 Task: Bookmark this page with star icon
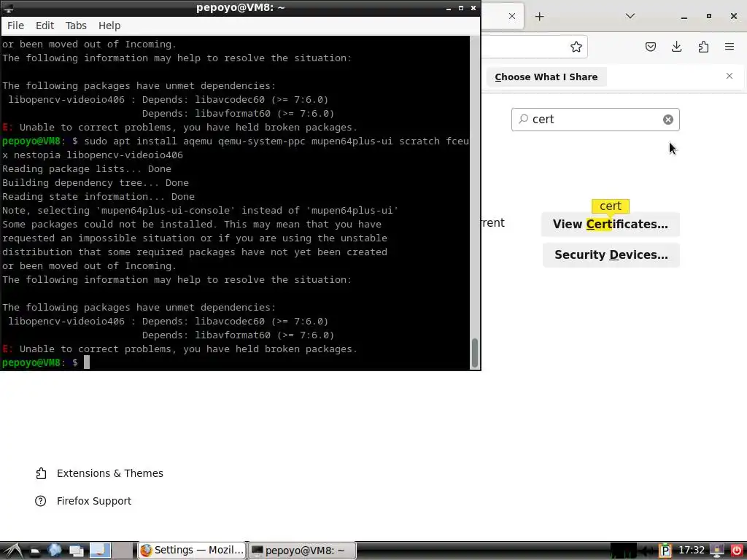click(x=576, y=47)
